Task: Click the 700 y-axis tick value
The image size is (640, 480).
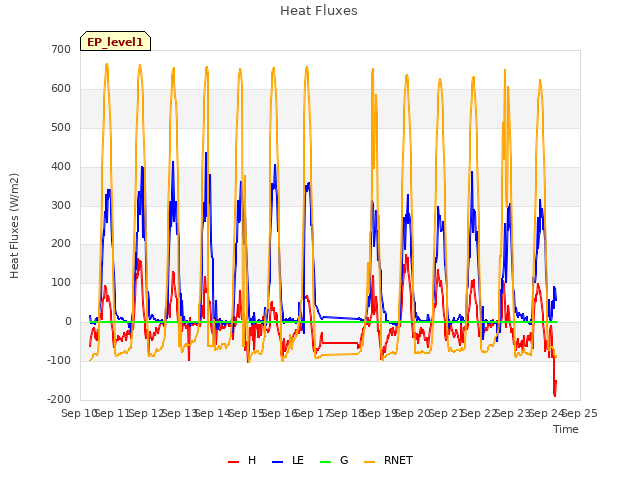Action: pos(61,49)
